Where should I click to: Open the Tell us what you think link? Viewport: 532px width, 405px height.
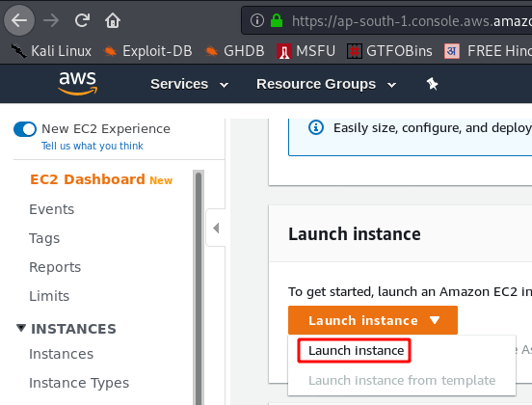(x=93, y=146)
